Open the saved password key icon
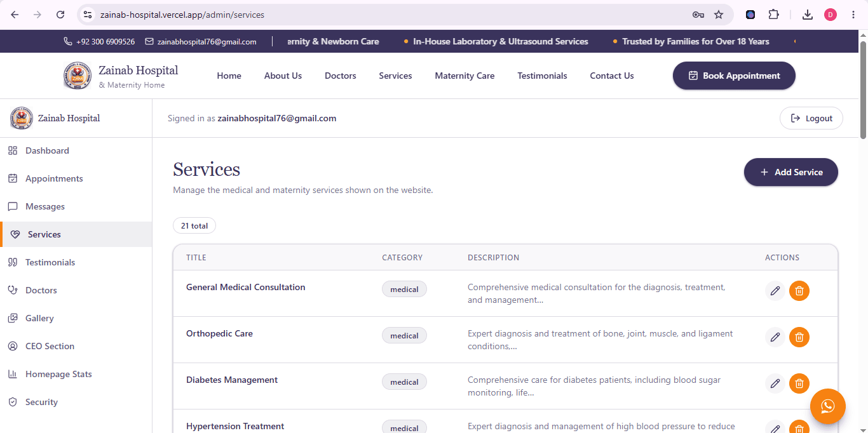This screenshot has height=433, width=868. [698, 15]
